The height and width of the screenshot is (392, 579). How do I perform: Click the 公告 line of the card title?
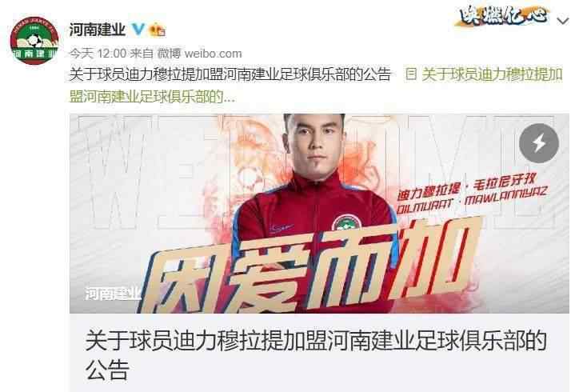[x=107, y=370]
